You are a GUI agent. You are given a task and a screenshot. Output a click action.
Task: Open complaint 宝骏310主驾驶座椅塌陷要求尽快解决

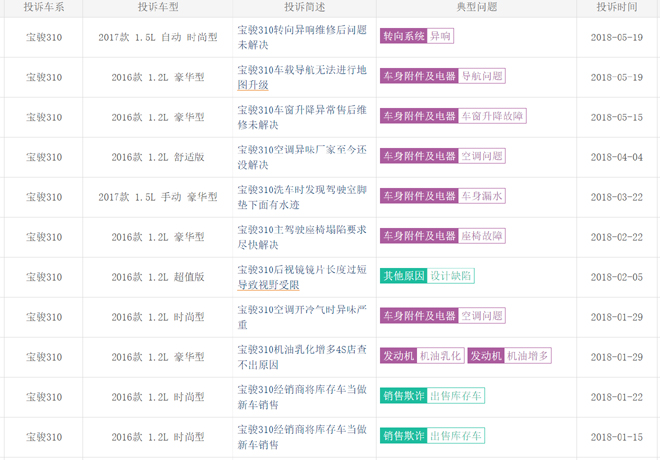pos(302,237)
